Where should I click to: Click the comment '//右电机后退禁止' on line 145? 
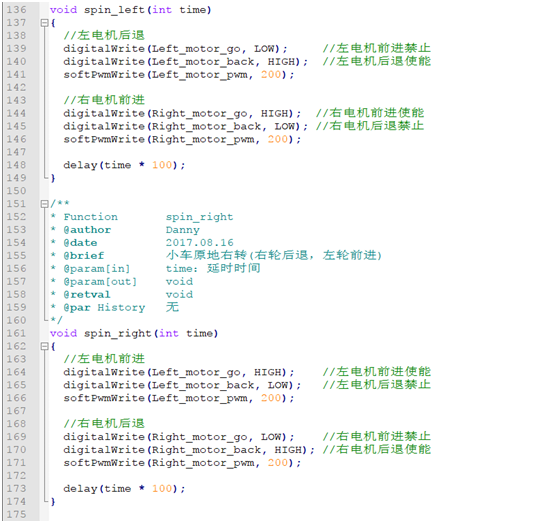370,126
